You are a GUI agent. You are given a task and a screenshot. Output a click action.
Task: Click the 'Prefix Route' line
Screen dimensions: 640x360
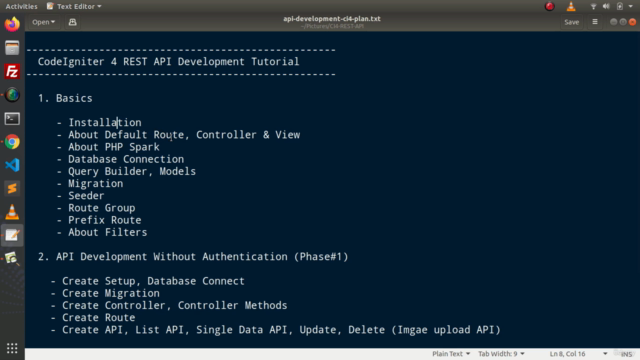click(104, 220)
